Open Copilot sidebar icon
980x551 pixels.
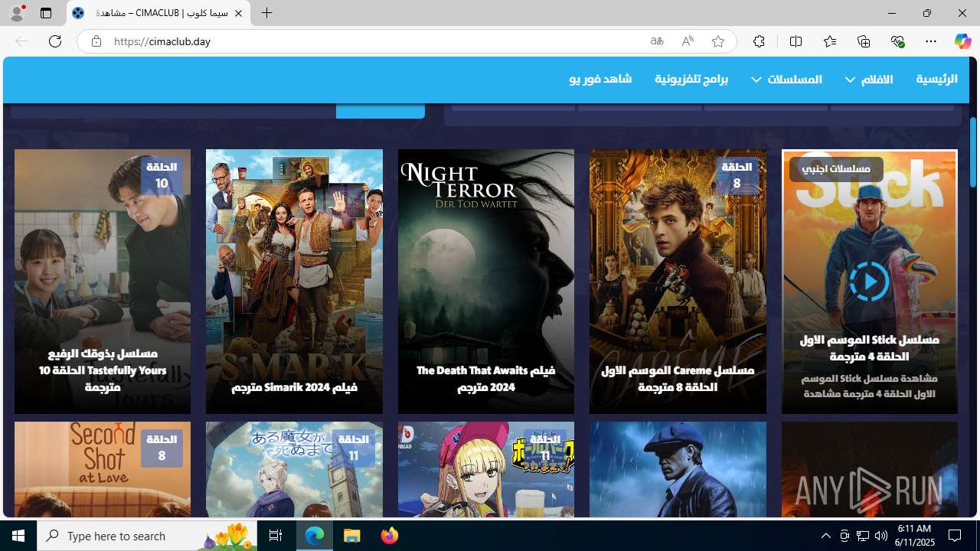[x=962, y=41]
